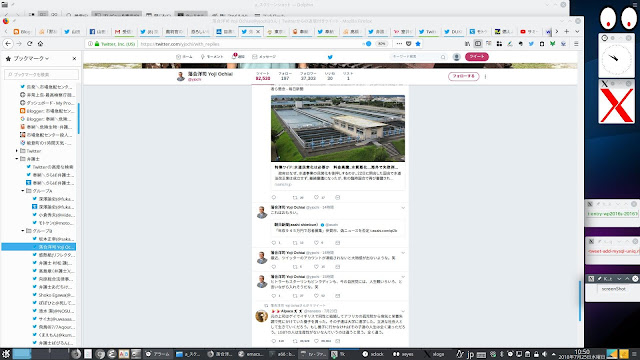Click the pink ツイート compose button
Screen dimensions: 640x360
[x=477, y=57]
